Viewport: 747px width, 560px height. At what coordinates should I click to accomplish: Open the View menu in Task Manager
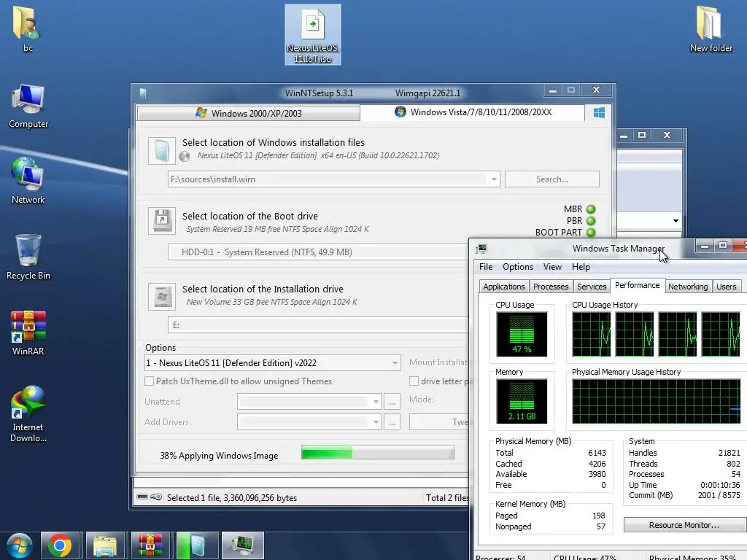552,267
